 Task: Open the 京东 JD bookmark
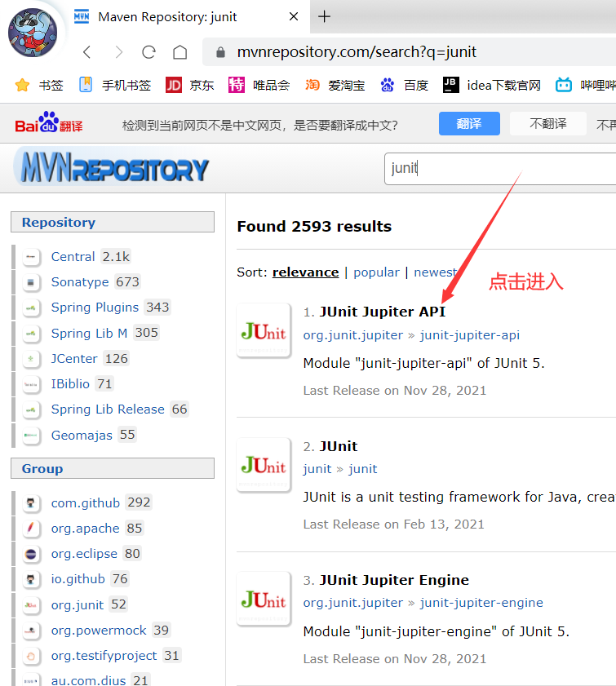(189, 85)
